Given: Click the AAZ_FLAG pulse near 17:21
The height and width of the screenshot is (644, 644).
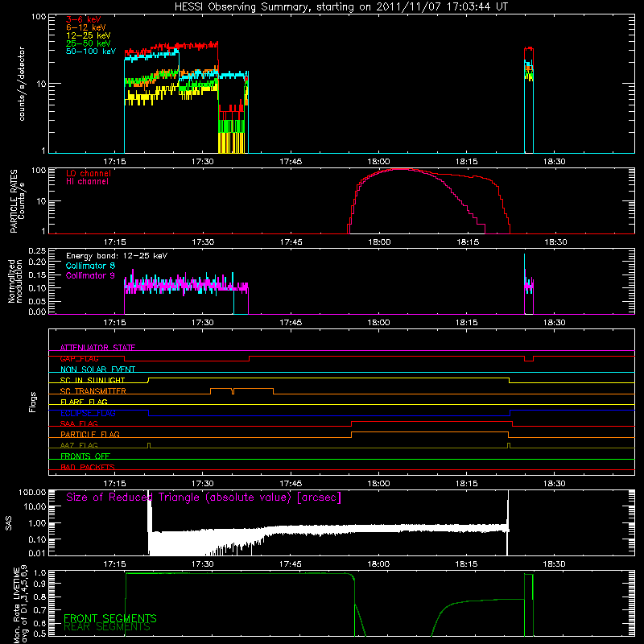Looking at the screenshot, I should [x=149, y=445].
